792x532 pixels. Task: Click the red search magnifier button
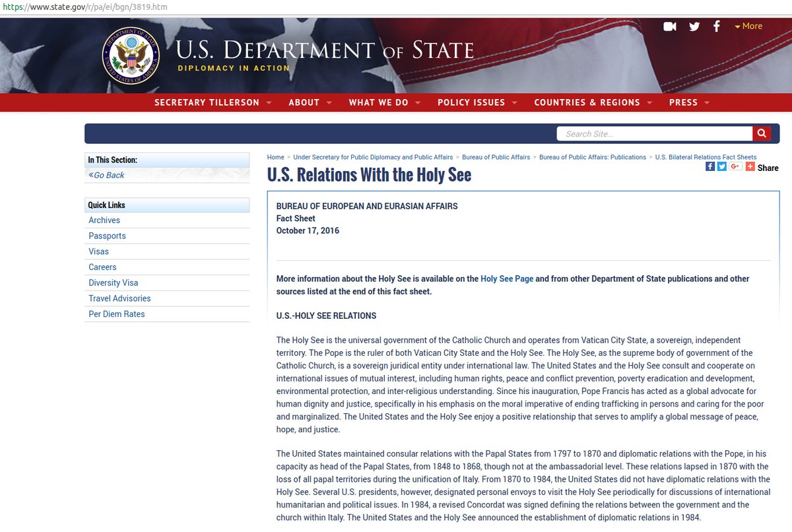pos(762,133)
